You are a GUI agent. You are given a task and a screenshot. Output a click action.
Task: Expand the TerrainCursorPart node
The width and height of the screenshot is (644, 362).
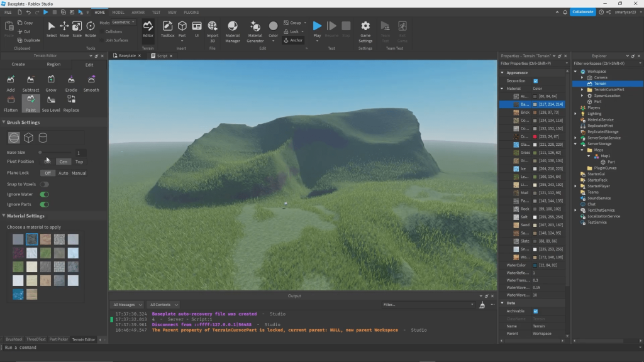582,89
